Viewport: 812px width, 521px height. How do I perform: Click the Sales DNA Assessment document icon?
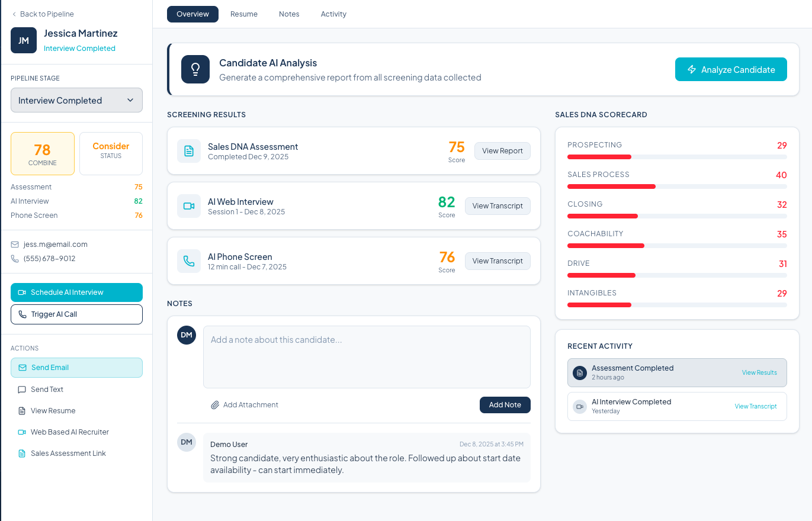click(189, 151)
